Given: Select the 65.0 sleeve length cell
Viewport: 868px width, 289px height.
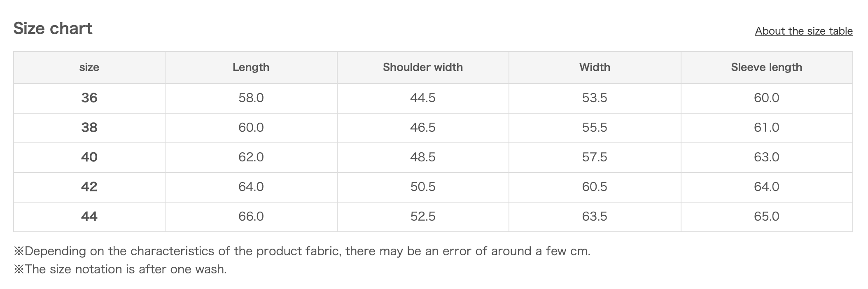Looking at the screenshot, I should tap(766, 217).
